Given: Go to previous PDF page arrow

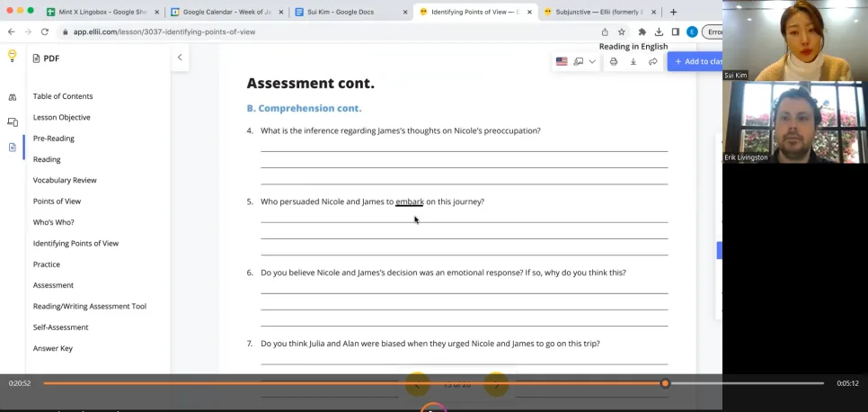Looking at the screenshot, I should click(418, 384).
